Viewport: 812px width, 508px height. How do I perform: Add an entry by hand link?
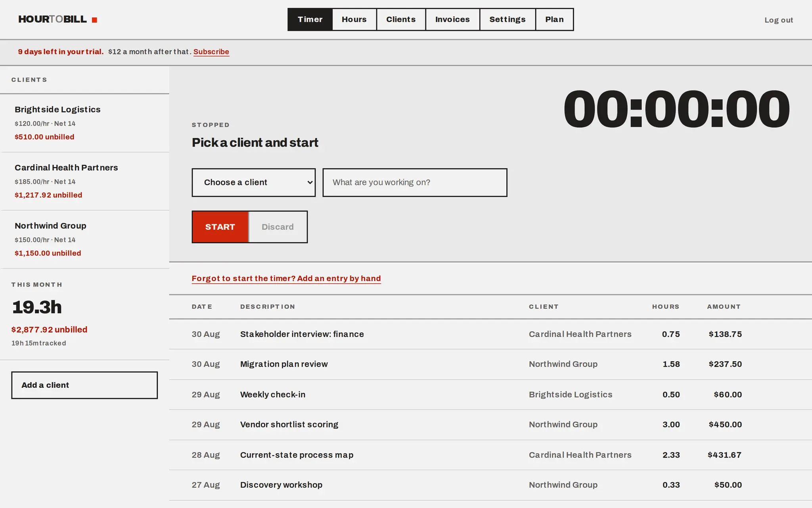click(x=286, y=279)
